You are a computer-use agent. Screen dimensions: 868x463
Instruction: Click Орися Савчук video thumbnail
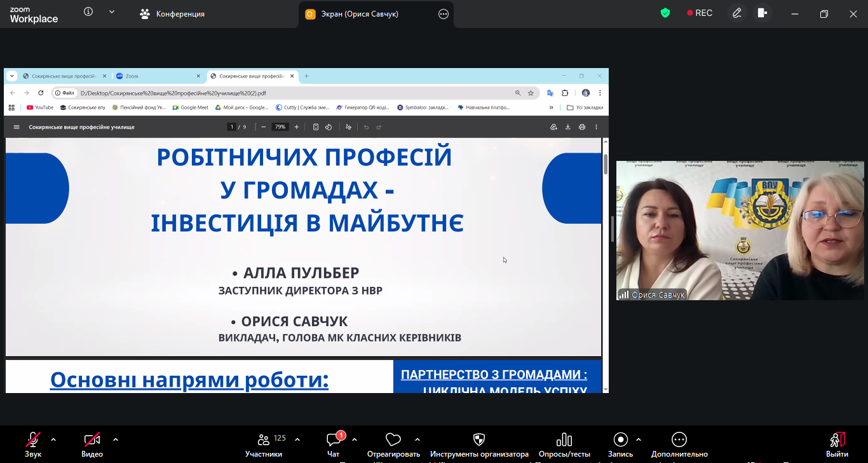click(740, 230)
